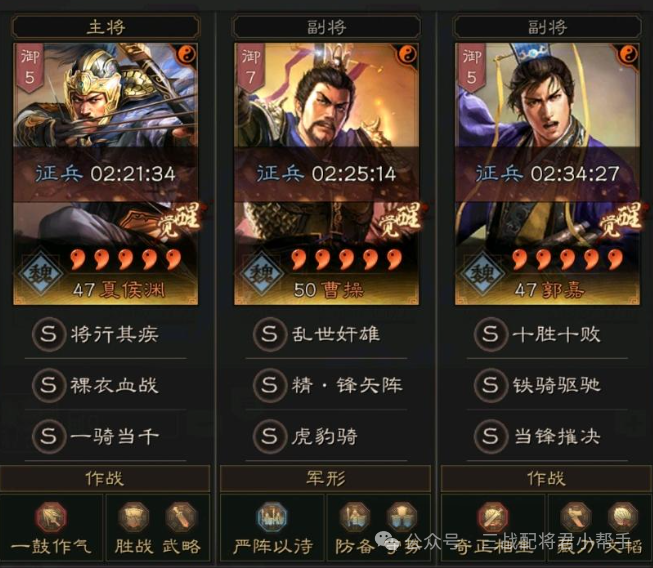Tap 郭嘉's five-star rating row
The width and height of the screenshot is (653, 568).
[x=568, y=259]
